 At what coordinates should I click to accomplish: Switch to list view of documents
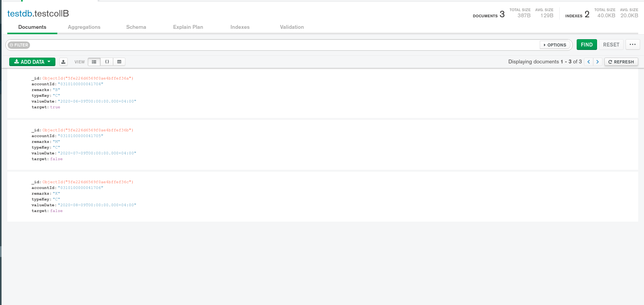[x=94, y=62]
